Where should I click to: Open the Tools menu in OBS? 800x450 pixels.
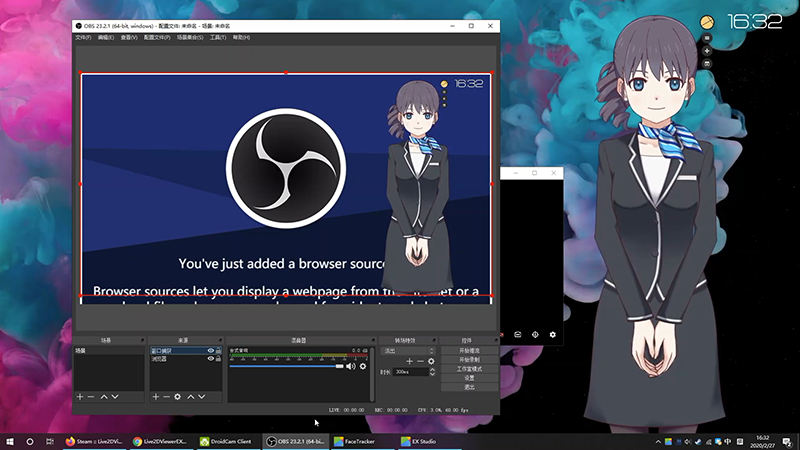218,38
